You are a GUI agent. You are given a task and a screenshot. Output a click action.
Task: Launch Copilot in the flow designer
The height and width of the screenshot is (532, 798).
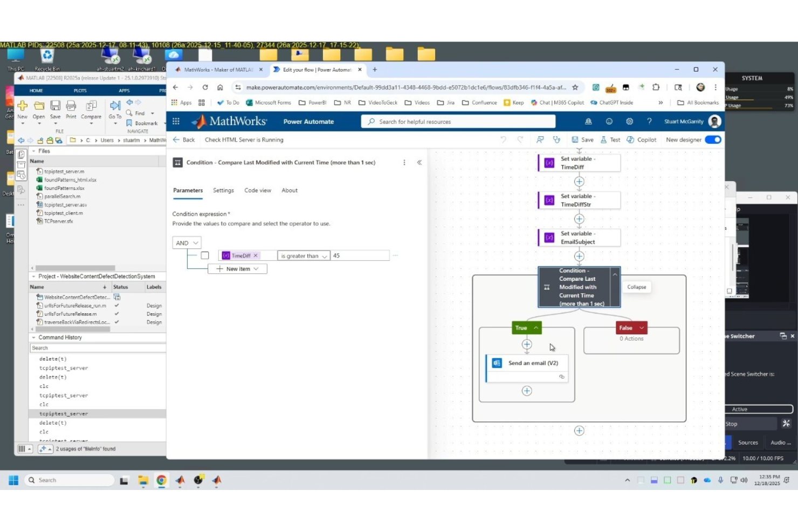pos(642,140)
